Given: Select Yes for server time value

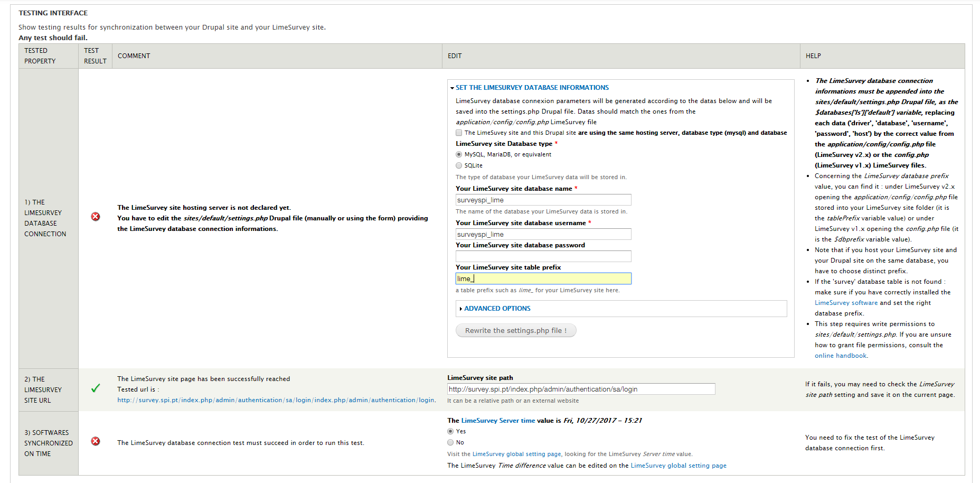Looking at the screenshot, I should (x=450, y=431).
